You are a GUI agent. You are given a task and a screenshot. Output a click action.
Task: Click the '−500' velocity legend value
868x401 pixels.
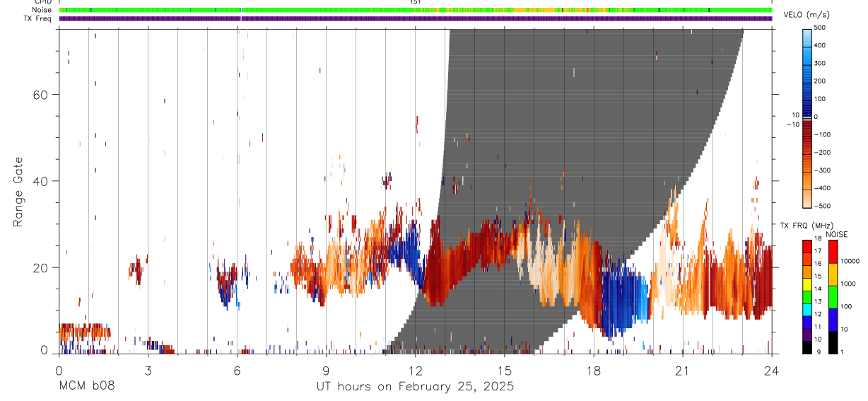pyautogui.click(x=823, y=206)
